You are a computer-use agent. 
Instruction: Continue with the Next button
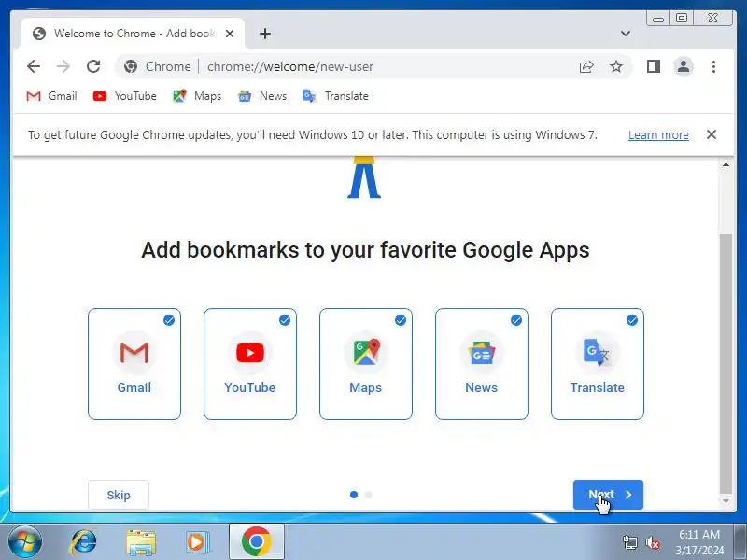click(609, 495)
